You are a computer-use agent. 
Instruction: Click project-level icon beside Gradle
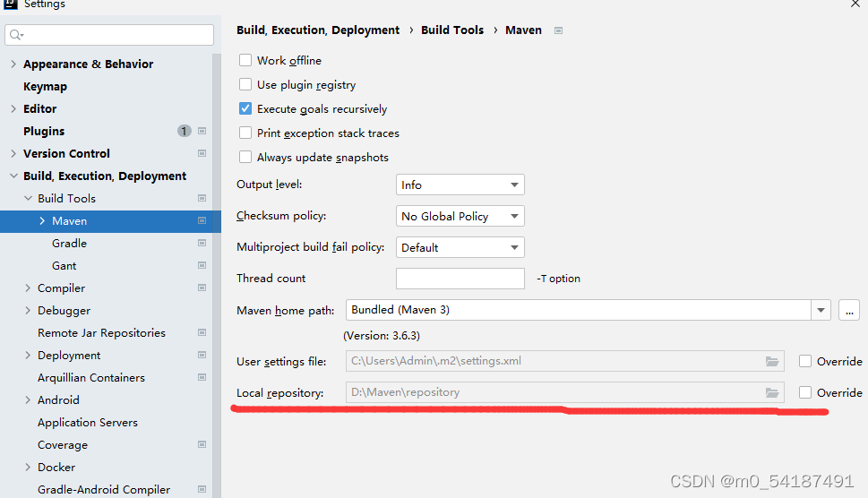(202, 243)
